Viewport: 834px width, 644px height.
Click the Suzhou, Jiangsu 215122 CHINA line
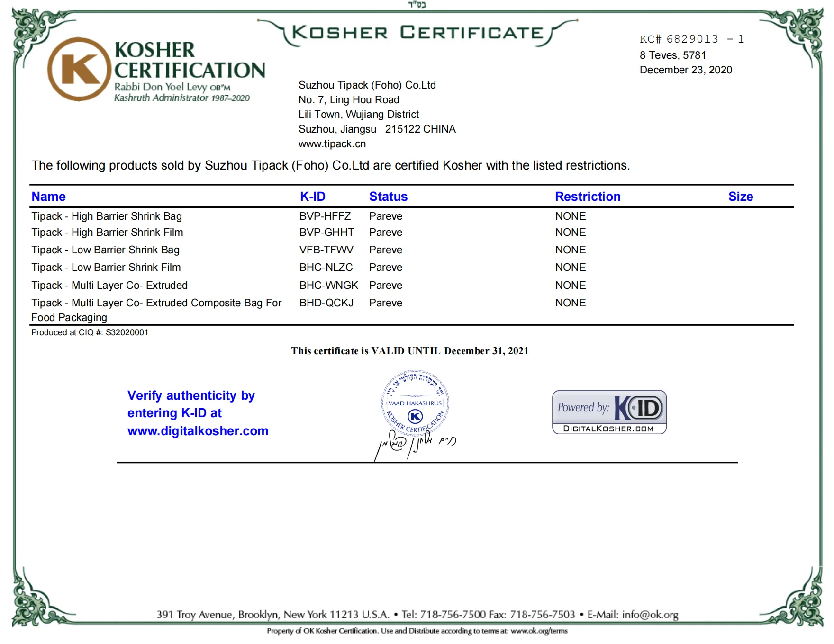[x=377, y=129]
